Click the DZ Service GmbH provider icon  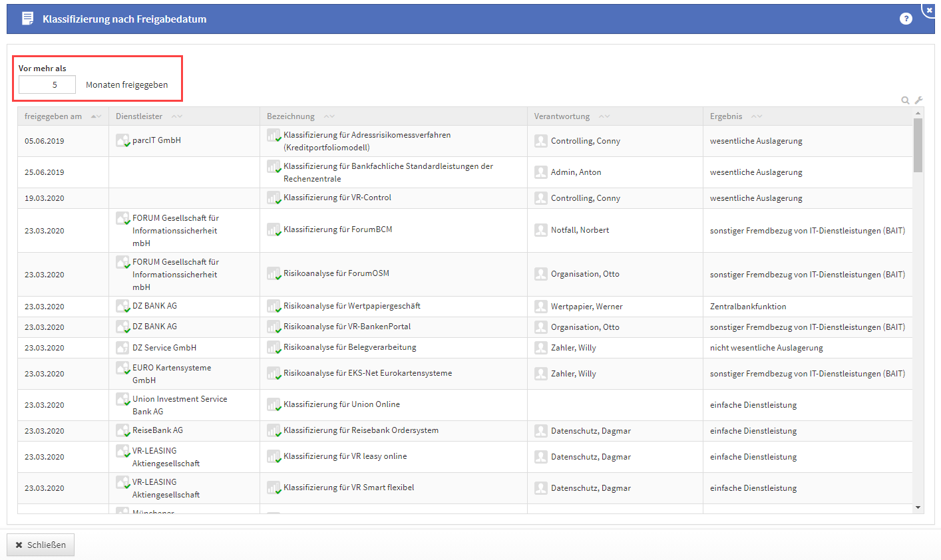click(122, 348)
